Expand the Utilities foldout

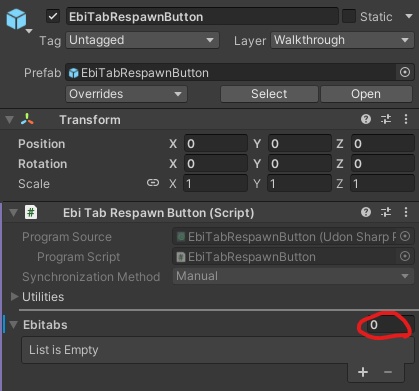14,296
